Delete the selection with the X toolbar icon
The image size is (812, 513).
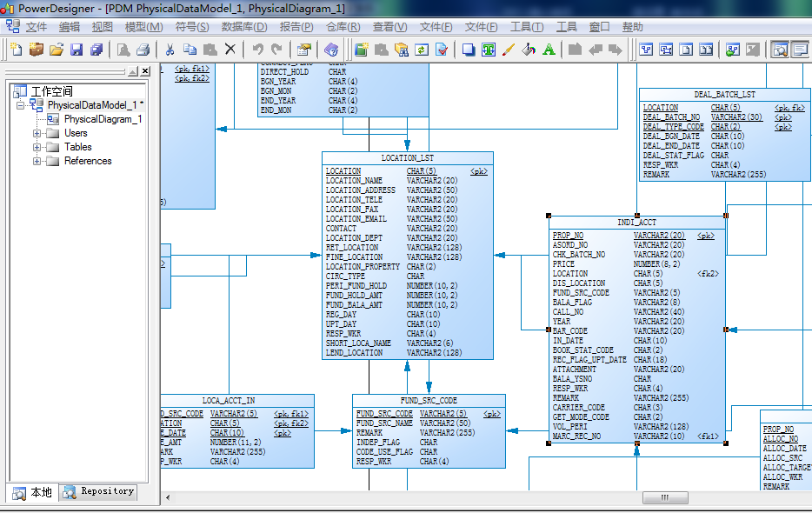coord(230,50)
